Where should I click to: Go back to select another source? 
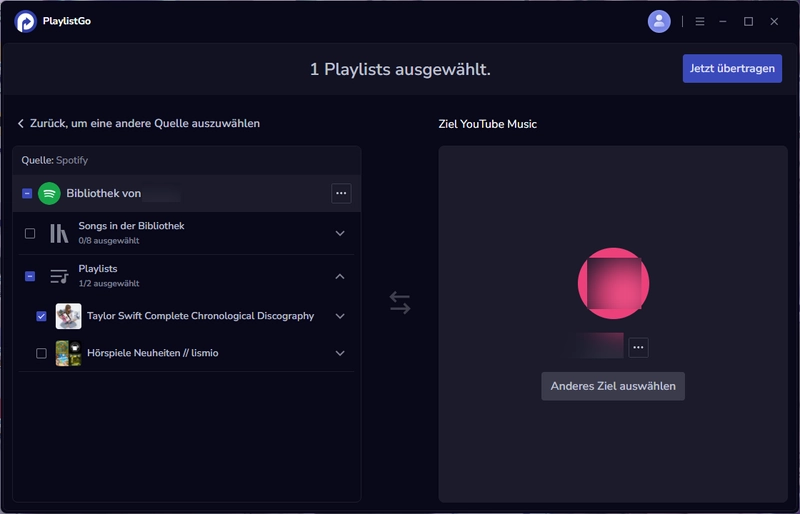point(138,124)
